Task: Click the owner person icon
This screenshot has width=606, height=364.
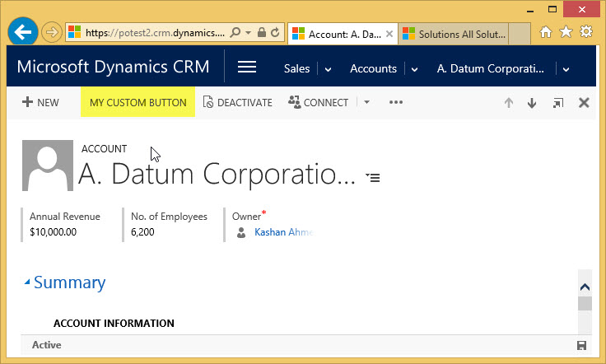Action: click(x=241, y=232)
